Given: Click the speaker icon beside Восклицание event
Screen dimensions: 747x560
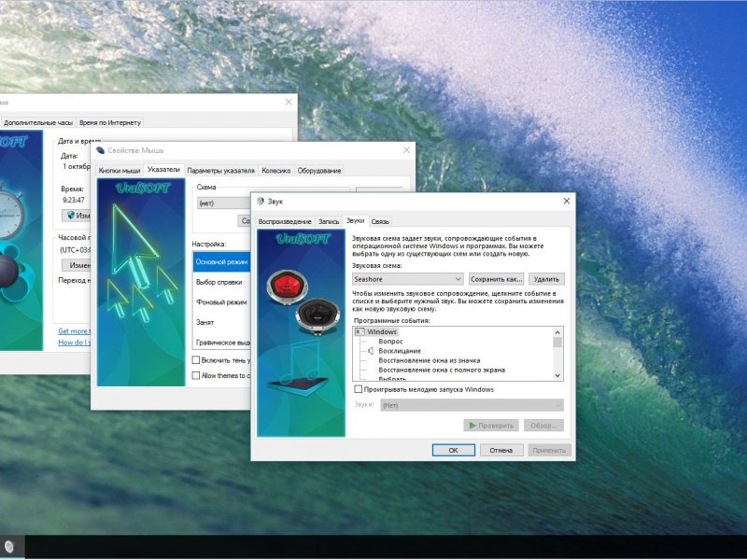Looking at the screenshot, I should click(x=370, y=351).
